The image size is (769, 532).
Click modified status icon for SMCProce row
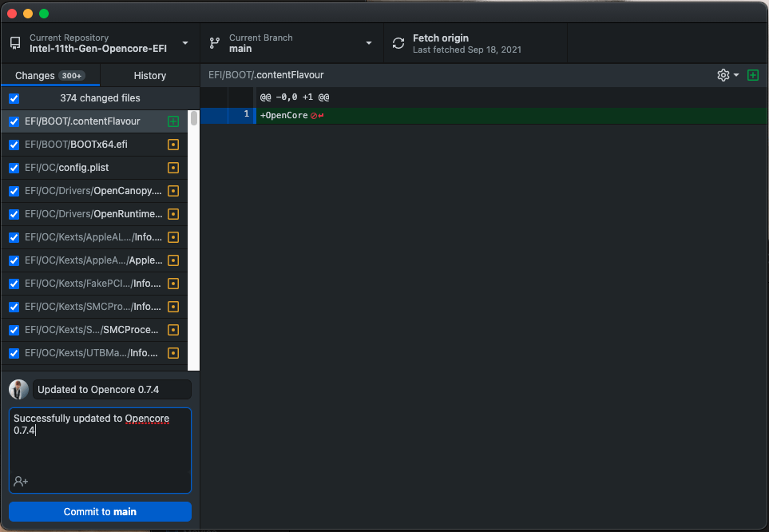173,330
